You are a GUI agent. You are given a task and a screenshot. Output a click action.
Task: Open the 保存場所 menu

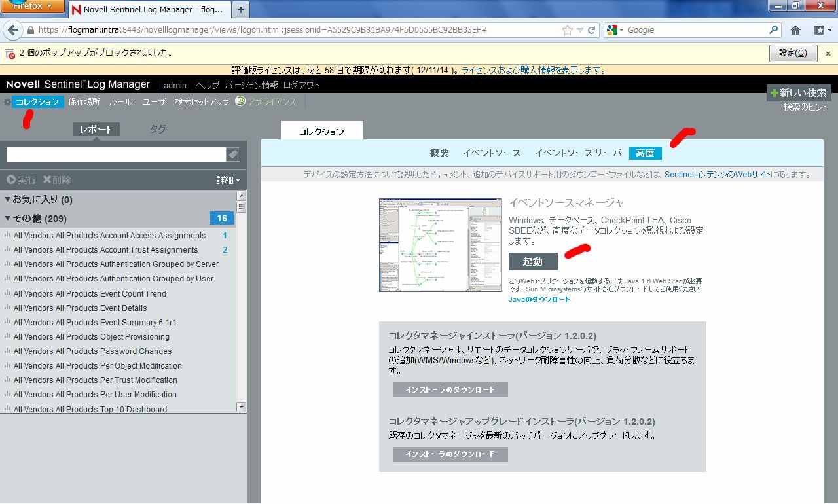tap(84, 102)
